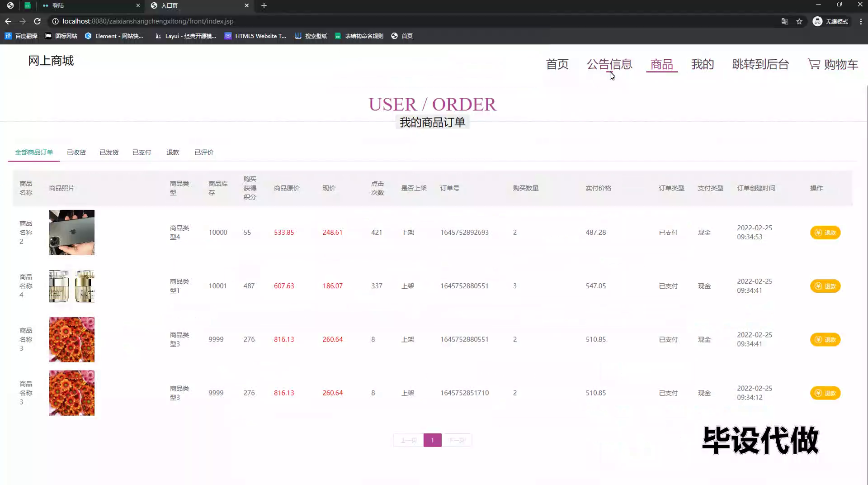Open a new browser tab

pos(264,5)
